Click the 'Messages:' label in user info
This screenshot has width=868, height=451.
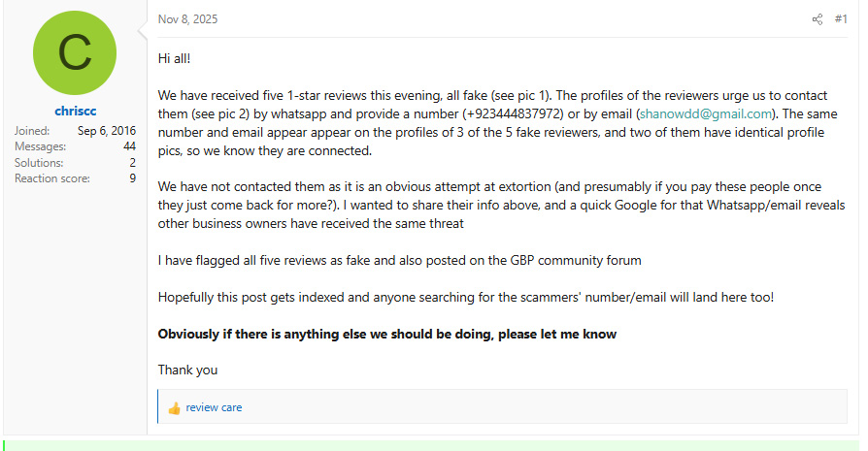tap(40, 146)
